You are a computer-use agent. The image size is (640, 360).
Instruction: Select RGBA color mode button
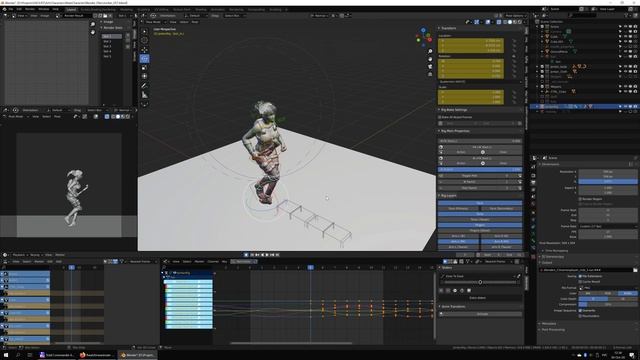tap(628, 293)
